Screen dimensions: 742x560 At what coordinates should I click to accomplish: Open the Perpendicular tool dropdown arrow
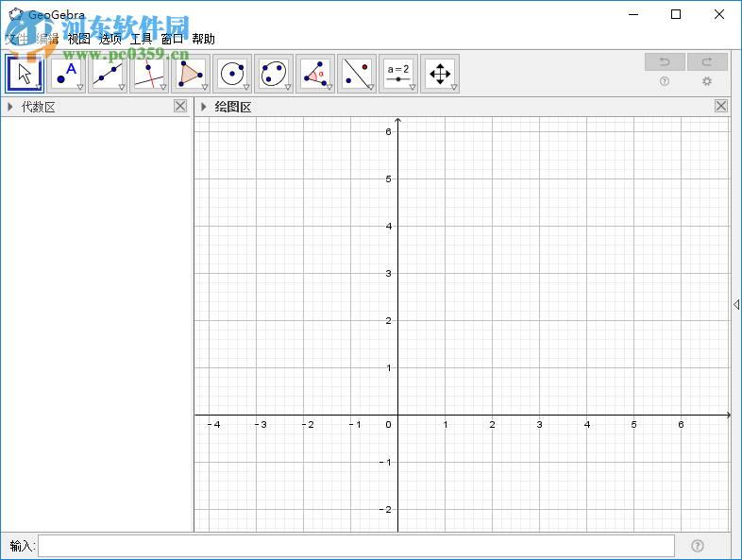pos(163,87)
